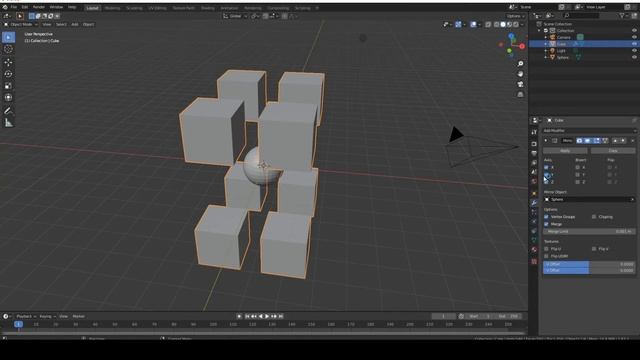Open the Output properties tab icon
Image resolution: width=640 pixels, height=360 pixels.
[x=534, y=153]
